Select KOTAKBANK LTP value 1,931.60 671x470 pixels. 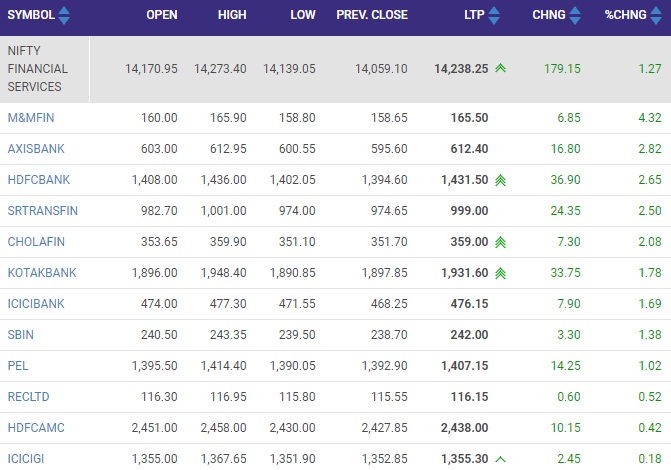click(465, 273)
